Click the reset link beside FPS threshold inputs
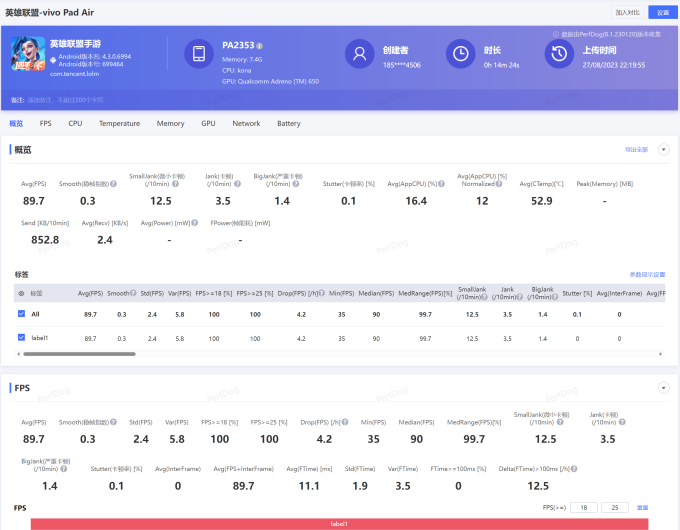680x530 pixels. click(642, 507)
